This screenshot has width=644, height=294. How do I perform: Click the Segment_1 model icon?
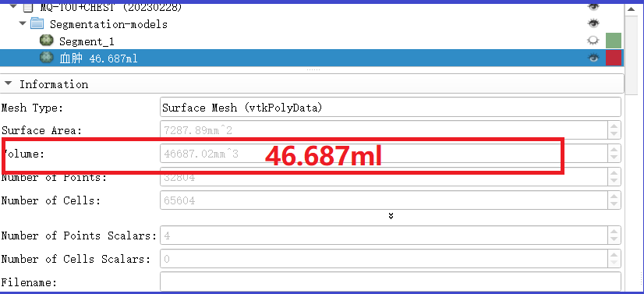coord(47,41)
